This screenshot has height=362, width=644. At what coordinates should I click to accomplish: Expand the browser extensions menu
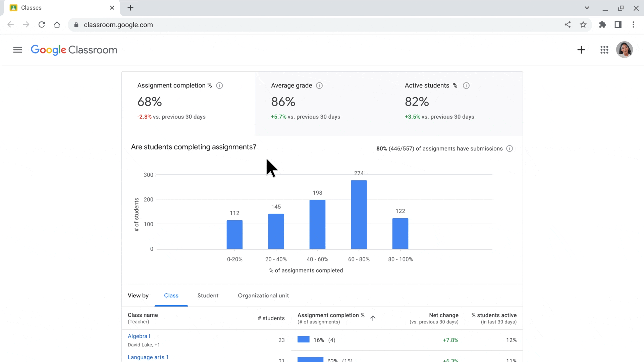point(602,24)
